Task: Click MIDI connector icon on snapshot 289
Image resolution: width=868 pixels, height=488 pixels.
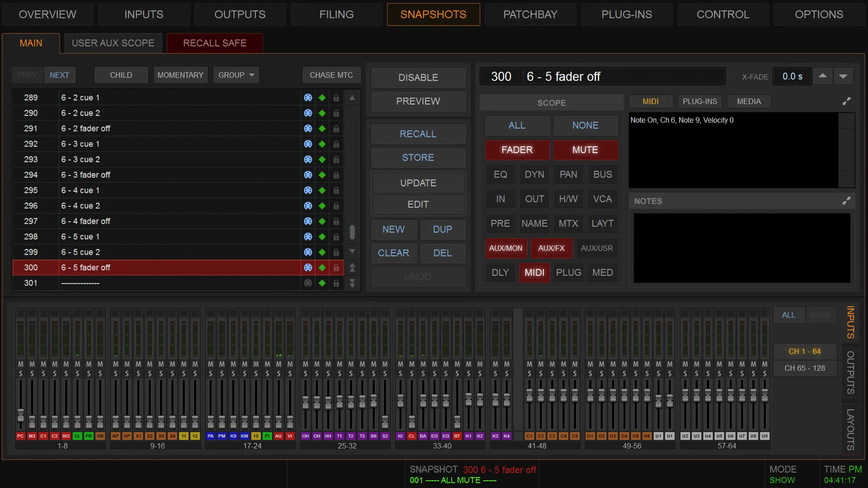Action: 308,98
